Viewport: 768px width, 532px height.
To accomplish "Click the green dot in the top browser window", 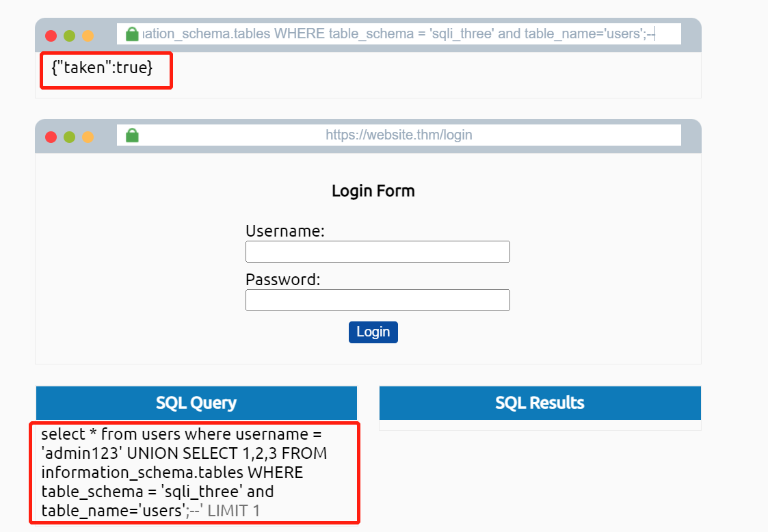I will 69,36.
